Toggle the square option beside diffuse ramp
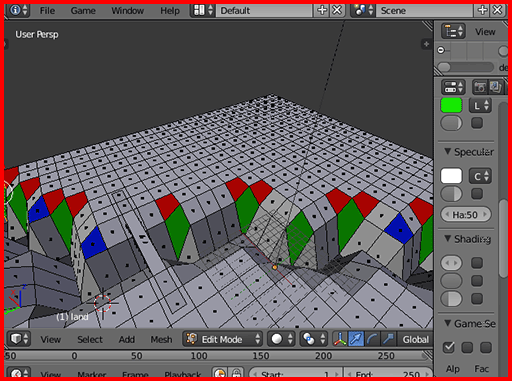Image resolution: width=512 pixels, height=381 pixels. tap(477, 123)
